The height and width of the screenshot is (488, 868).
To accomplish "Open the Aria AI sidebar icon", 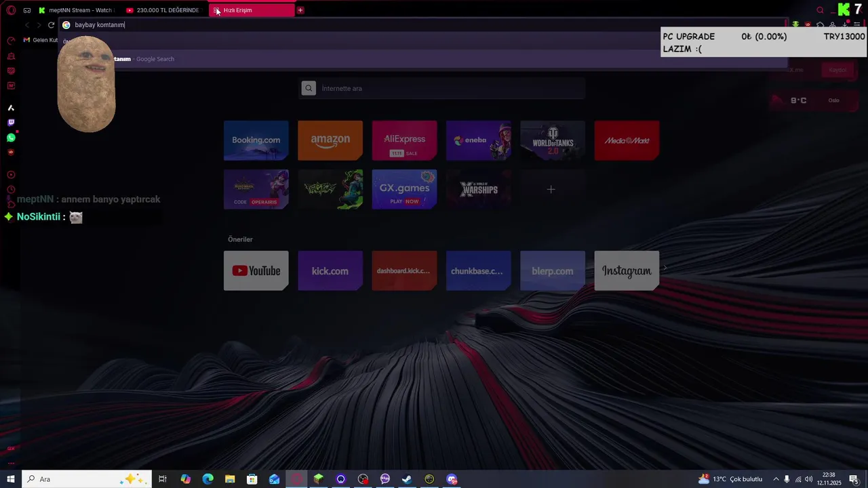I will pos(11,108).
